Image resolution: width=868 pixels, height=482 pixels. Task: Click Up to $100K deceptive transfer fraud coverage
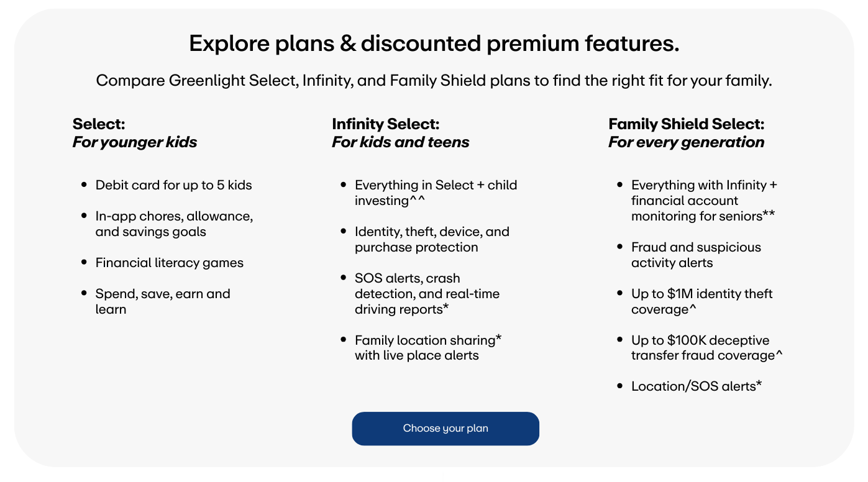tap(707, 348)
